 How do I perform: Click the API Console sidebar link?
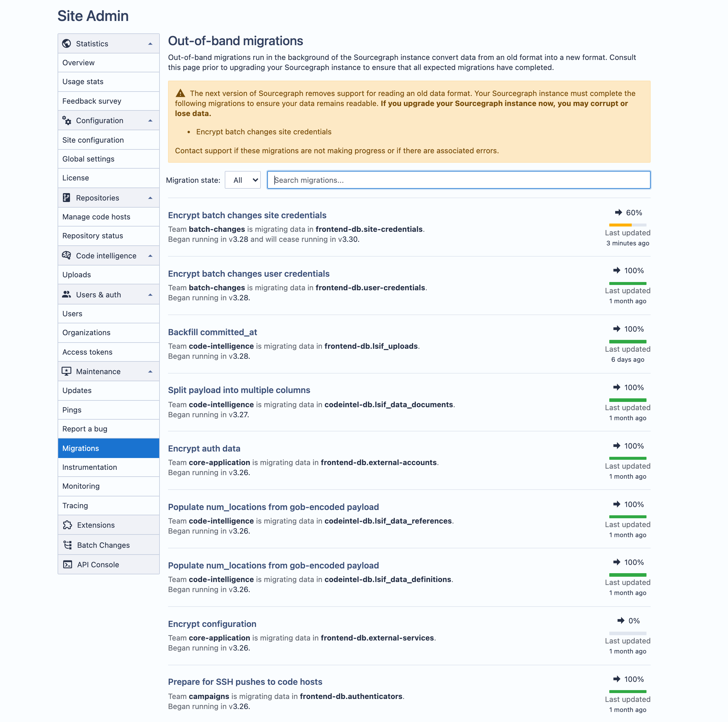[x=98, y=565]
